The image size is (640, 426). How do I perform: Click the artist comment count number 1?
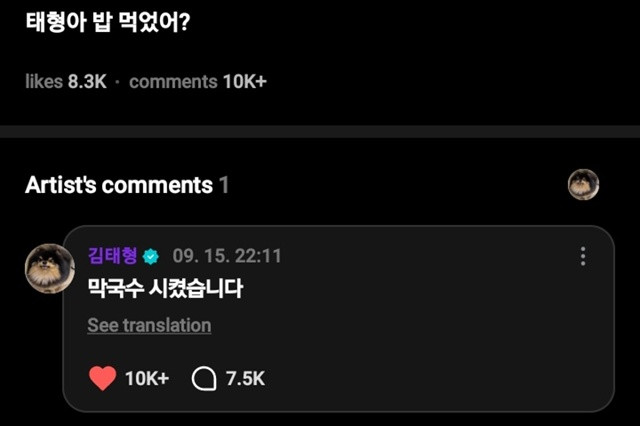(224, 185)
